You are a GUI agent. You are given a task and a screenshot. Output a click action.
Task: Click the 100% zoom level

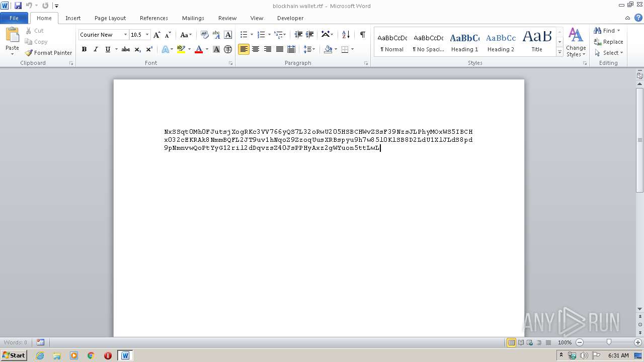point(565,342)
